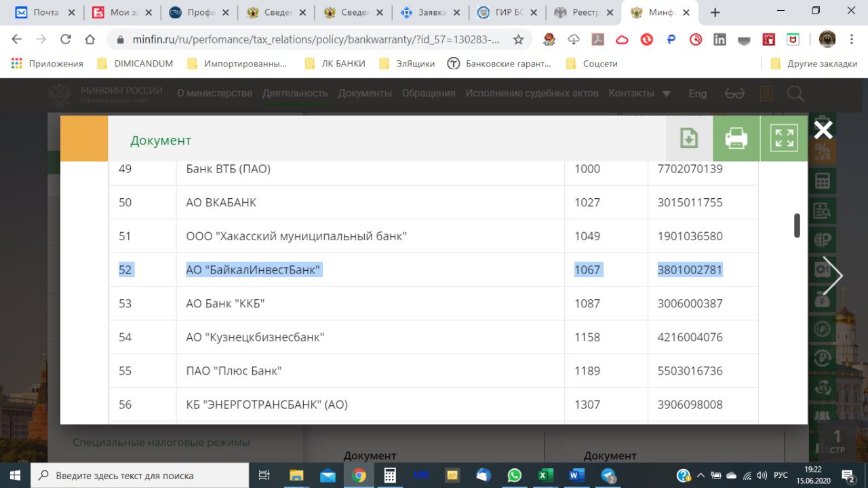868x488 pixels.
Task: Enable the accessibility glasses view icon
Action: 734,94
